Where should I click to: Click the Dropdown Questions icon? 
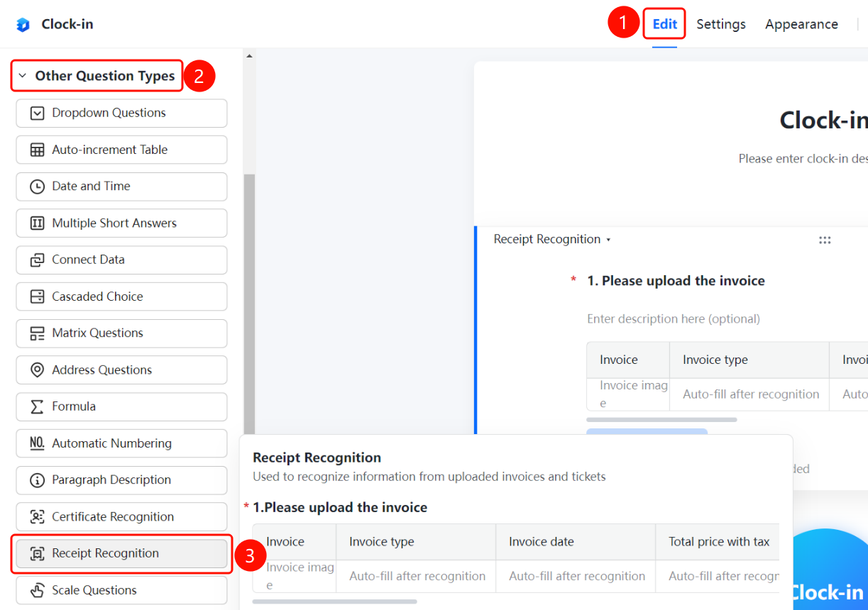click(x=37, y=113)
